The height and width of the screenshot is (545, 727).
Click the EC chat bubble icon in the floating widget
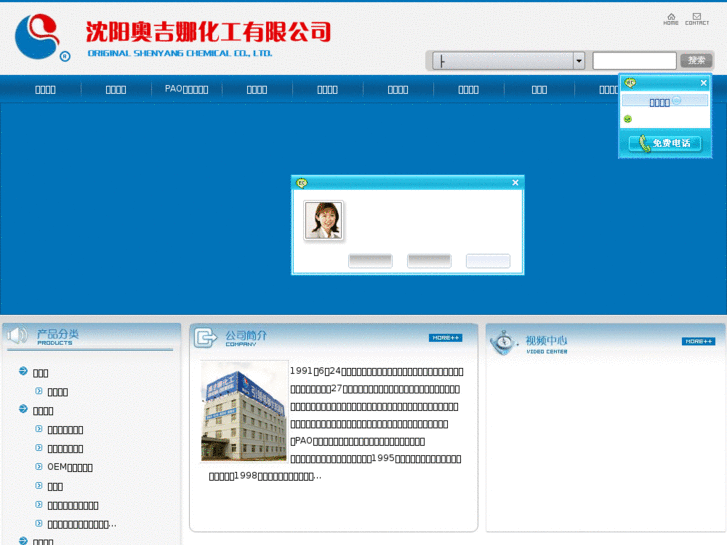click(630, 83)
